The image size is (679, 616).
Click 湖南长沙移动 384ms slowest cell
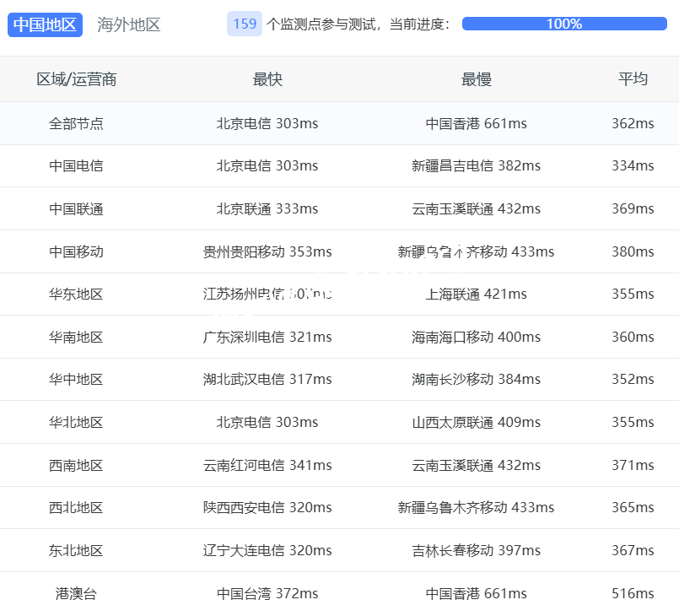[x=476, y=379]
